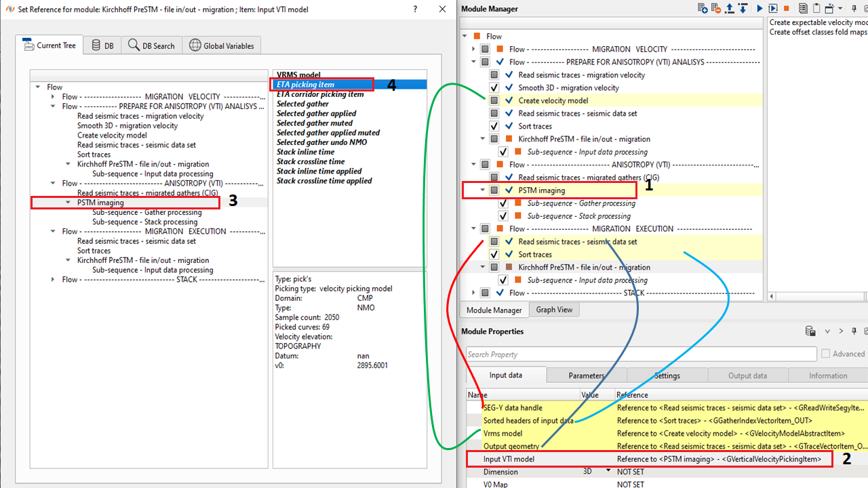Open the Graph View tab

pyautogui.click(x=554, y=310)
